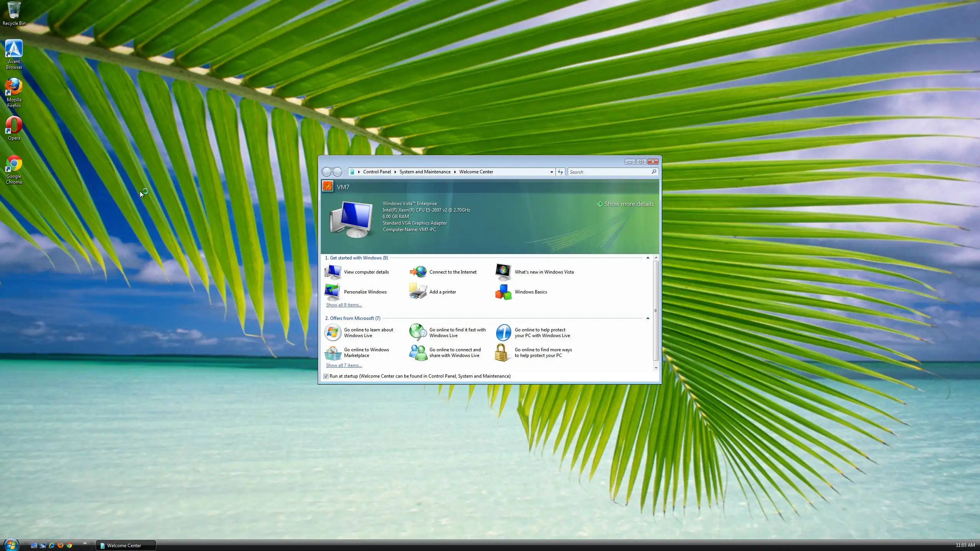Viewport: 980px width, 551px height.
Task: Collapse Get started with Windows section
Action: [x=648, y=258]
